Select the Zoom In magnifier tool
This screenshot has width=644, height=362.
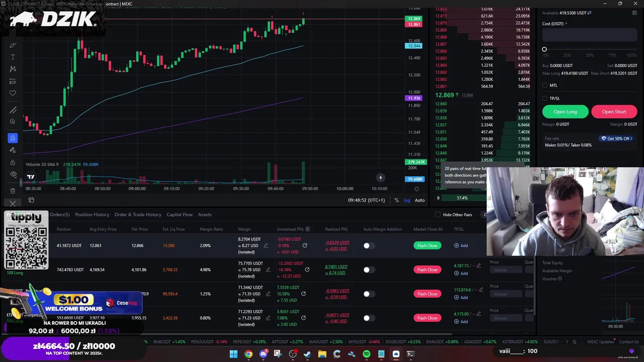pos(13,122)
